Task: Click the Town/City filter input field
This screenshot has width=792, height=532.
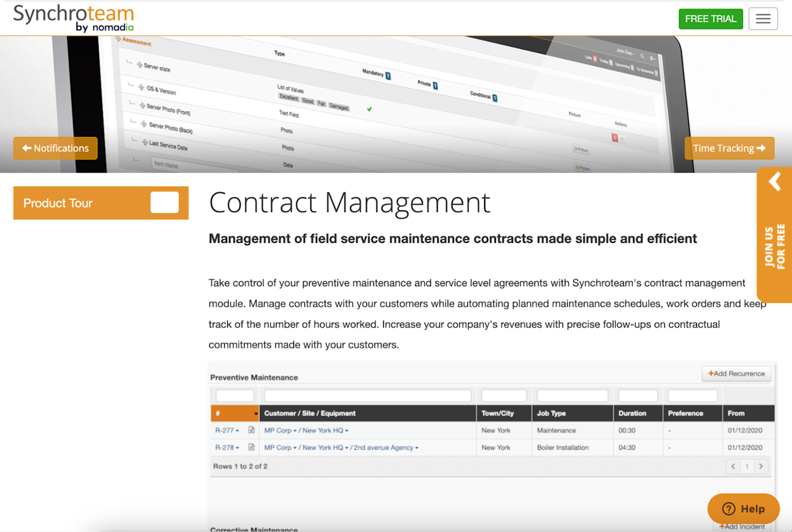Action: coord(503,395)
